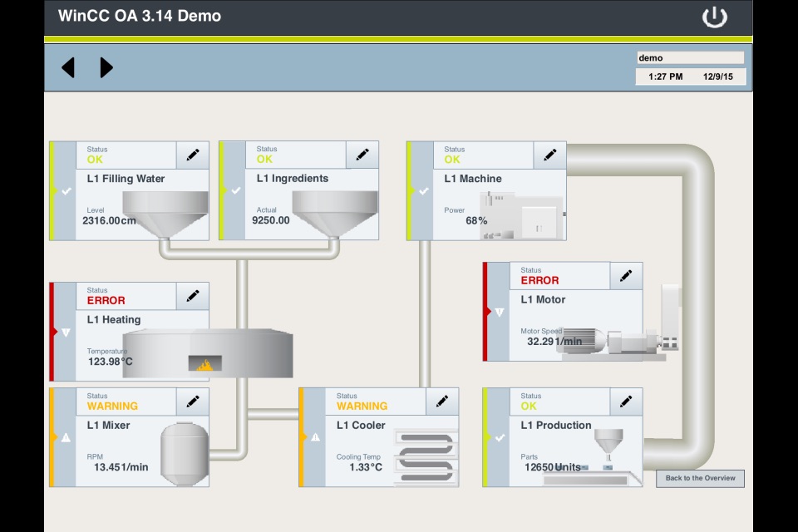Edit L1 Filling Water with the pencil icon
Image resolution: width=798 pixels, height=532 pixels.
[x=193, y=155]
